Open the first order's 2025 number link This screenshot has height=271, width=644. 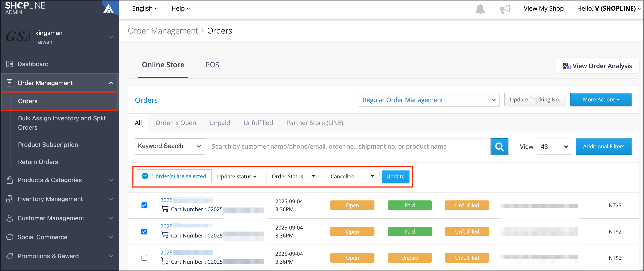coord(186,200)
